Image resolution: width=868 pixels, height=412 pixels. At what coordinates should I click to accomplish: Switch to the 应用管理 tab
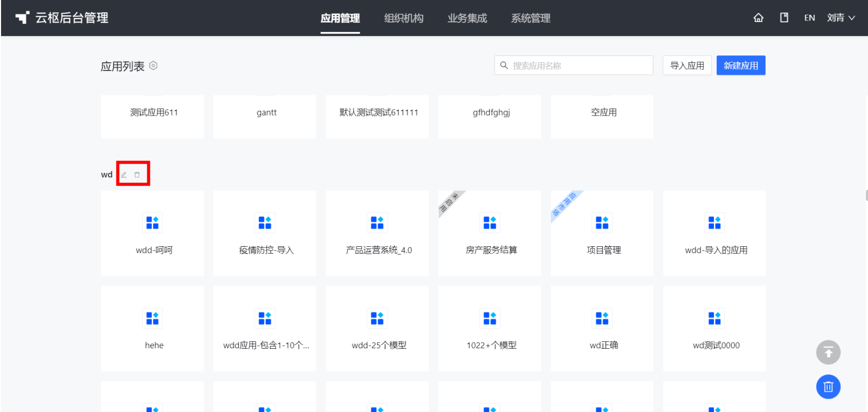pos(340,18)
